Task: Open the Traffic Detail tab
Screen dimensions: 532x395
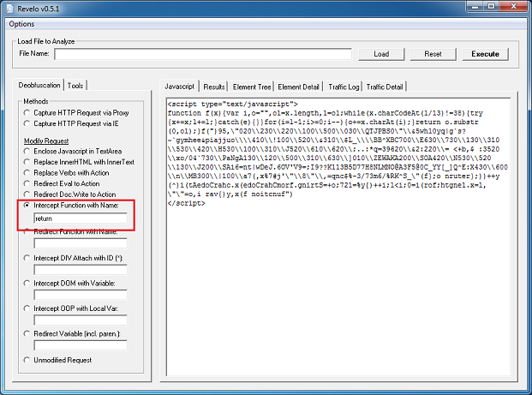Action: coord(386,87)
